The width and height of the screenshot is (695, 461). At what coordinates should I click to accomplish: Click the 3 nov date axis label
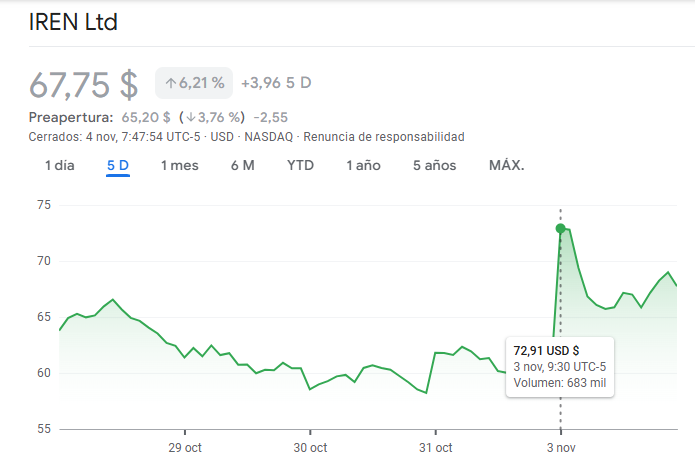pyautogui.click(x=560, y=447)
